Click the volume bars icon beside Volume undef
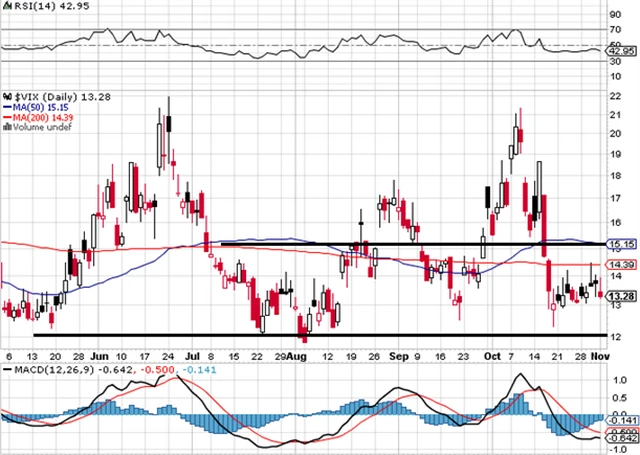Screen dimensions: 640x455 5,127
